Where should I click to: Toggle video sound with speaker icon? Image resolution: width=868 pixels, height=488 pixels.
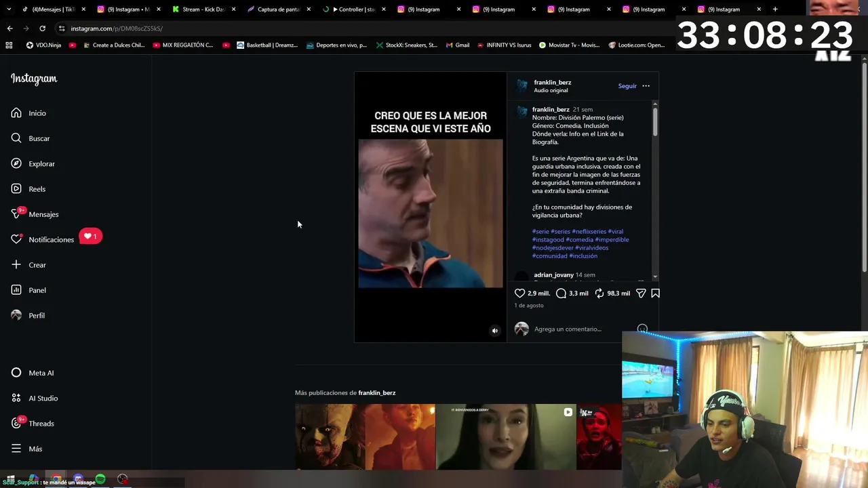494,331
